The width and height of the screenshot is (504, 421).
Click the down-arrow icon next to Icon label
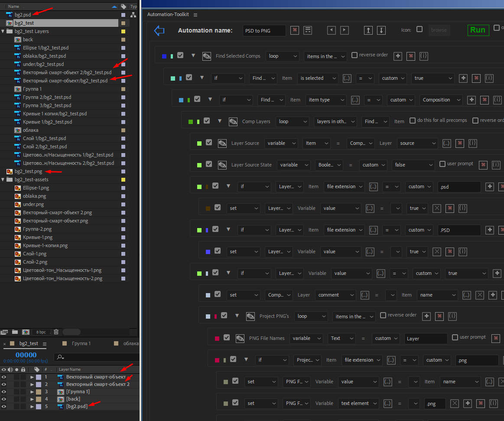[381, 30]
